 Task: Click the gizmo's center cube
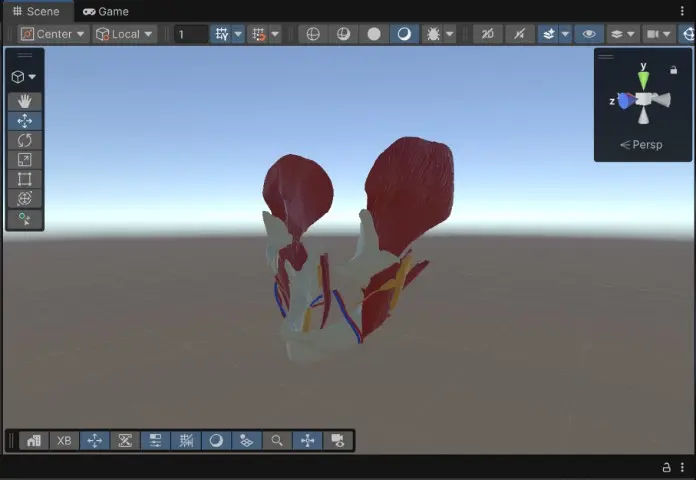(x=644, y=99)
